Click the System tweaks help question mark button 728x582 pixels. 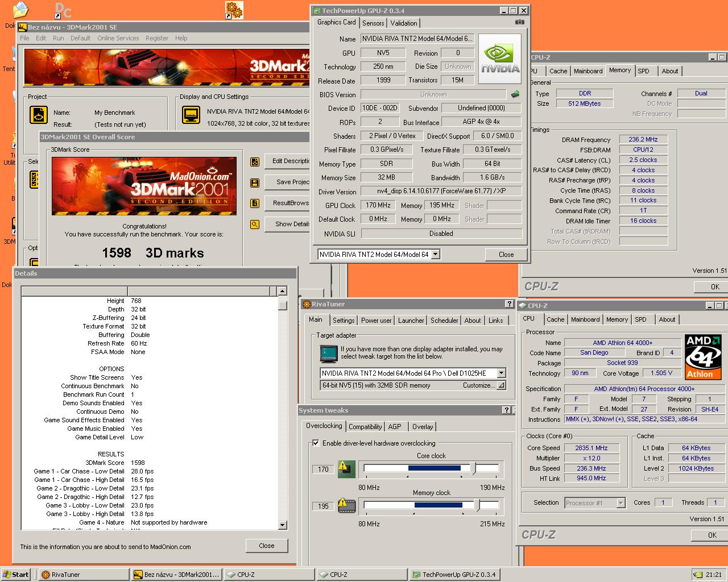507,410
